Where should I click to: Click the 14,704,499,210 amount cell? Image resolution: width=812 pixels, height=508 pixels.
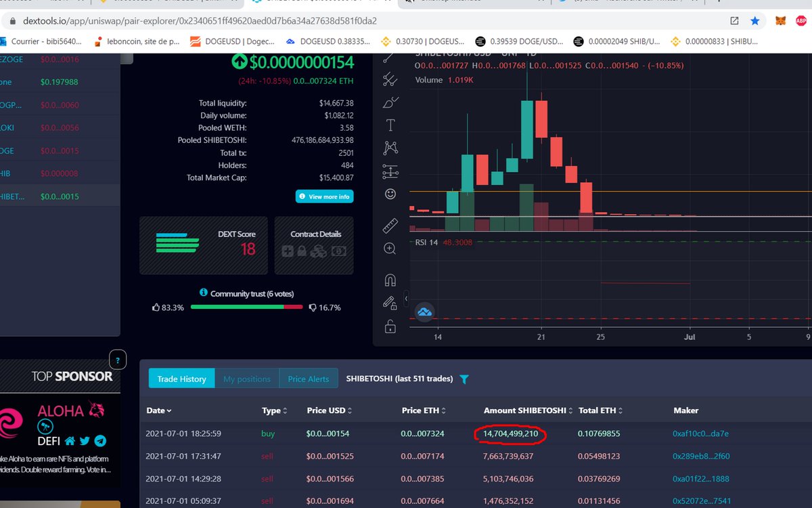pyautogui.click(x=510, y=433)
